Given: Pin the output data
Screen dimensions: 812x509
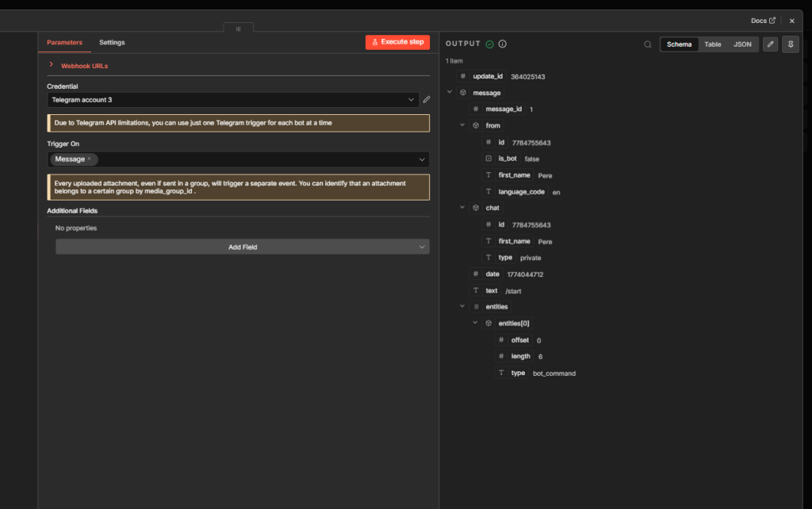Looking at the screenshot, I should [x=791, y=44].
